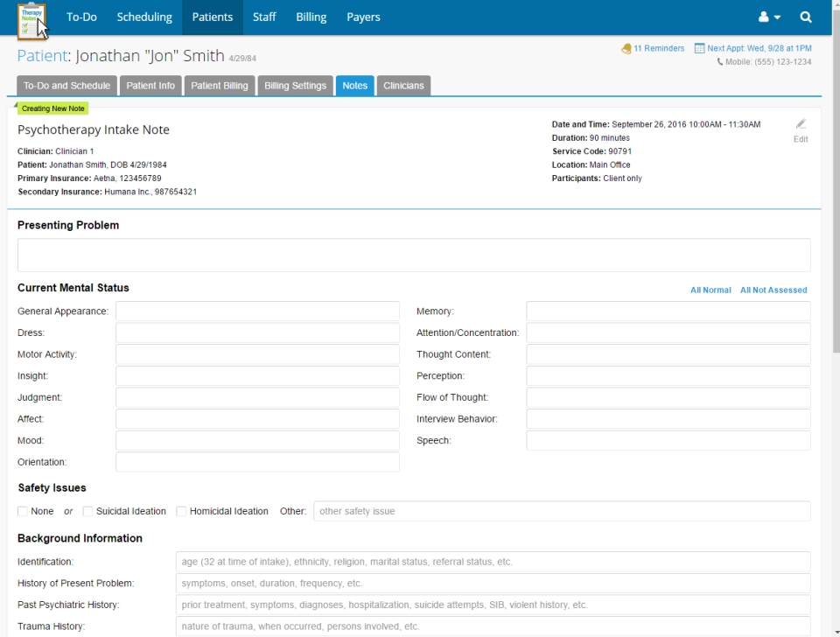Click inside the Presenting Problem text box
The height and width of the screenshot is (637, 840).
click(411, 255)
